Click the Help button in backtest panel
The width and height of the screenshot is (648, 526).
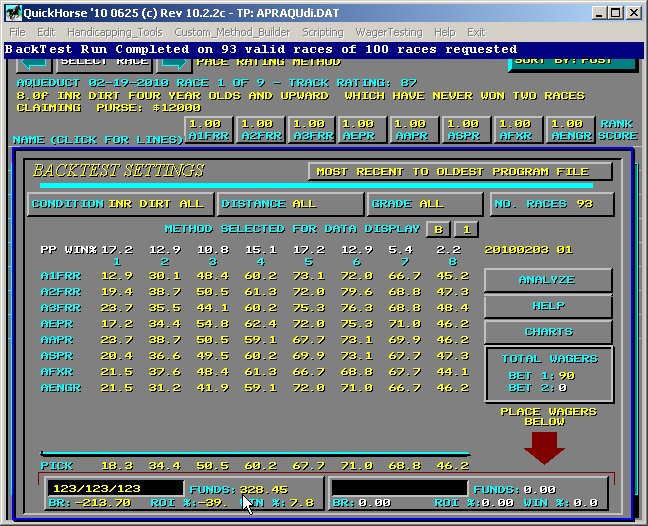coord(546,306)
